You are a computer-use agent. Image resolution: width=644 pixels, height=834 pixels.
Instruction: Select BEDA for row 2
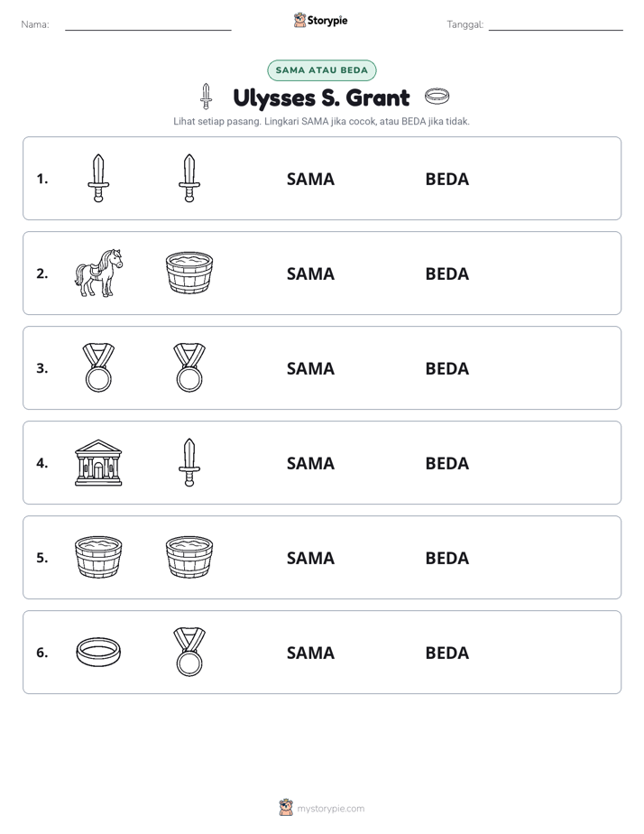tap(446, 273)
